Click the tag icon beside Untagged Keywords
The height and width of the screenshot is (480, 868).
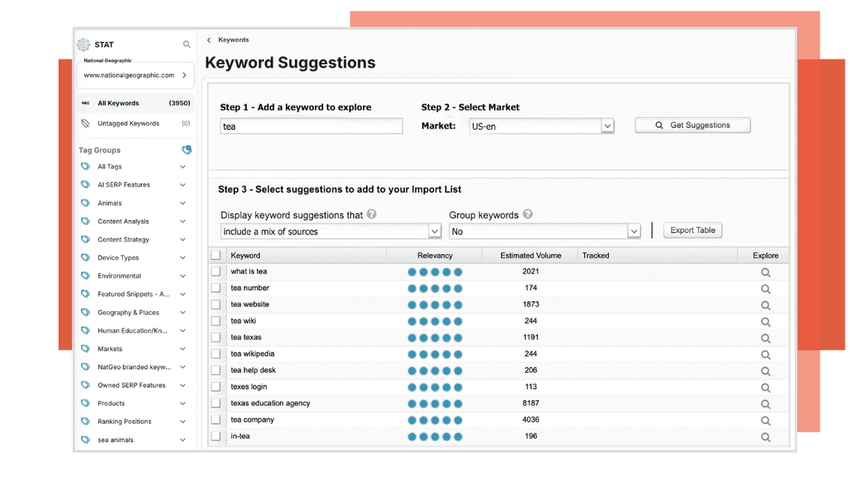click(x=85, y=124)
